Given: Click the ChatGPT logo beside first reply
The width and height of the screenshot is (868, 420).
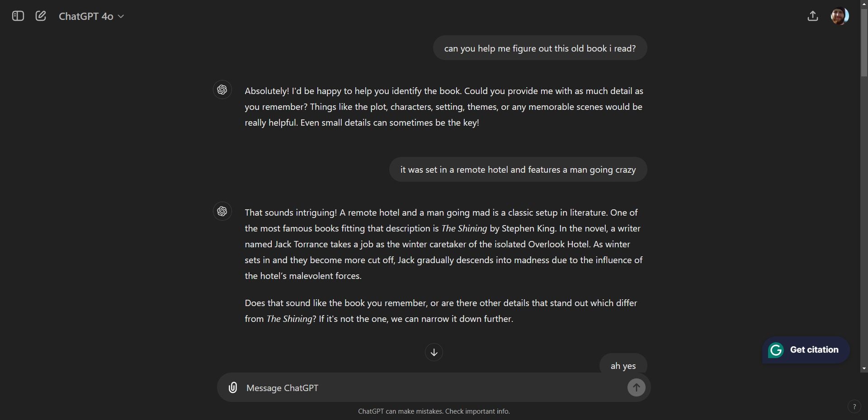Looking at the screenshot, I should 222,90.
